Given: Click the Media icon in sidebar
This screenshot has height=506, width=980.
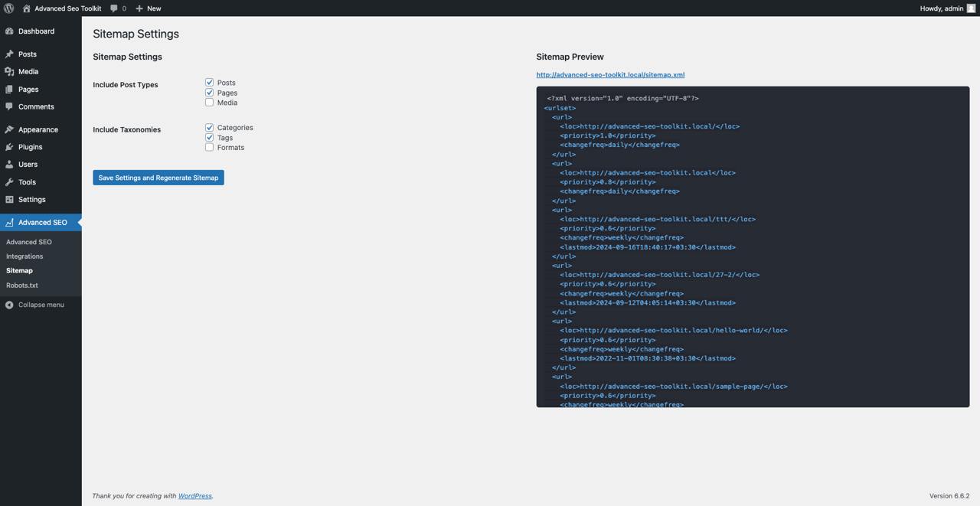Looking at the screenshot, I should 9,71.
